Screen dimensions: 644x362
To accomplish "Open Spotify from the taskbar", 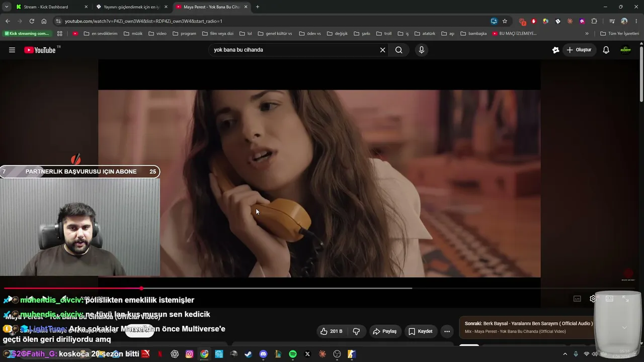I will coord(293,354).
